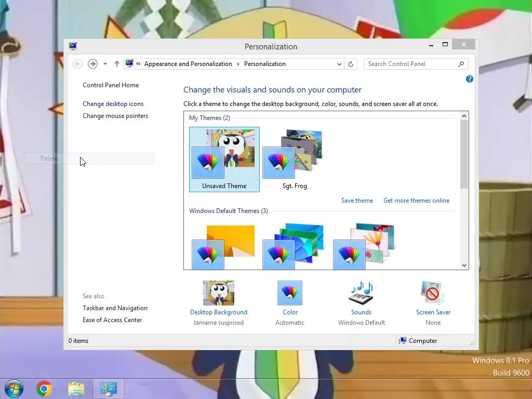Screen dimensions: 532x399
Task: Click the window title bar system icon
Action: pyautogui.click(x=73, y=46)
